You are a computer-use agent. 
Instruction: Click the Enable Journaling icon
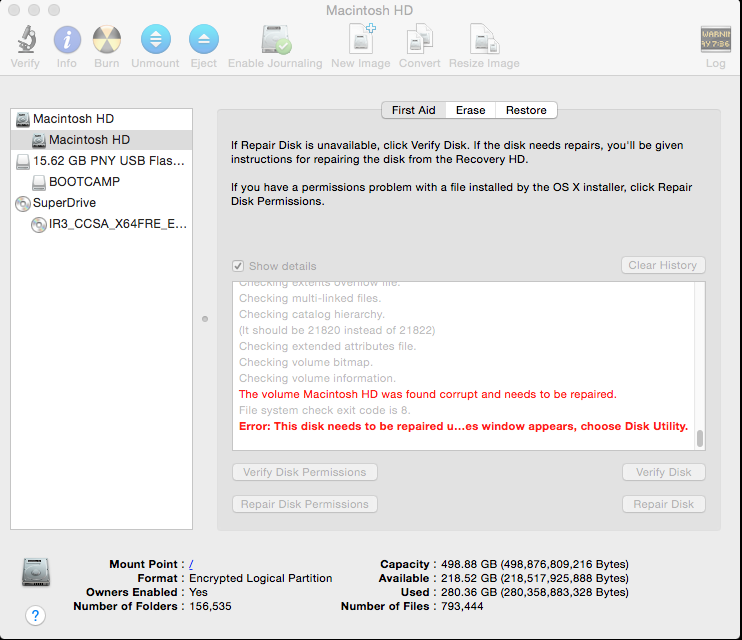pos(275,39)
